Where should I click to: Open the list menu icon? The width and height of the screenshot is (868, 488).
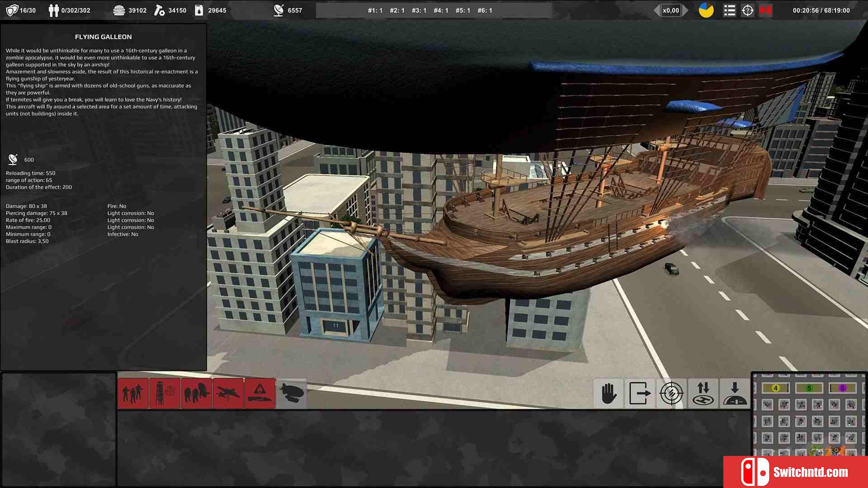pos(729,10)
